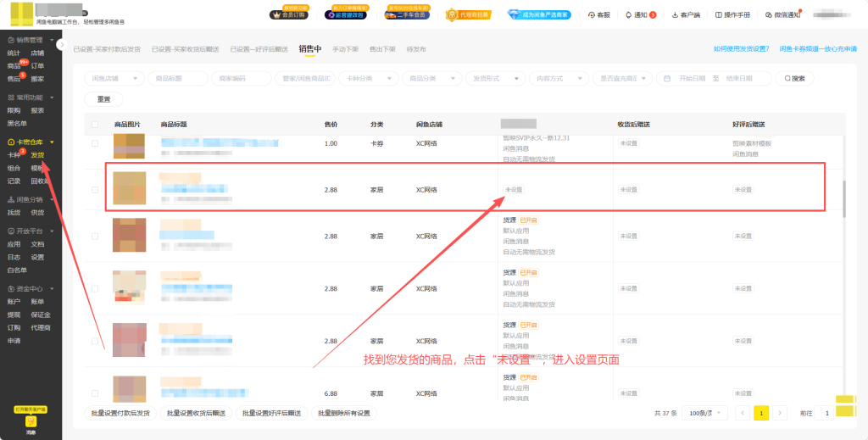Collapse the 销售管理 section arrow
The height and width of the screenshot is (440, 868).
(52, 40)
